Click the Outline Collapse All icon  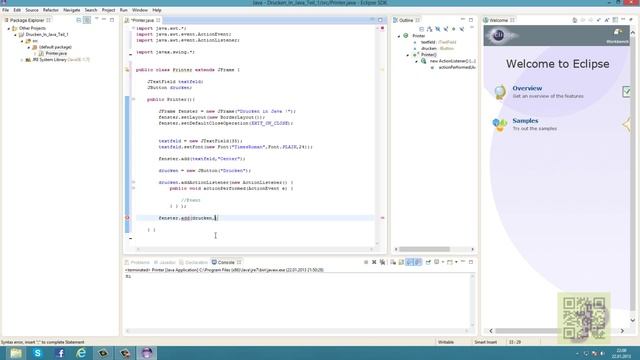(x=422, y=29)
